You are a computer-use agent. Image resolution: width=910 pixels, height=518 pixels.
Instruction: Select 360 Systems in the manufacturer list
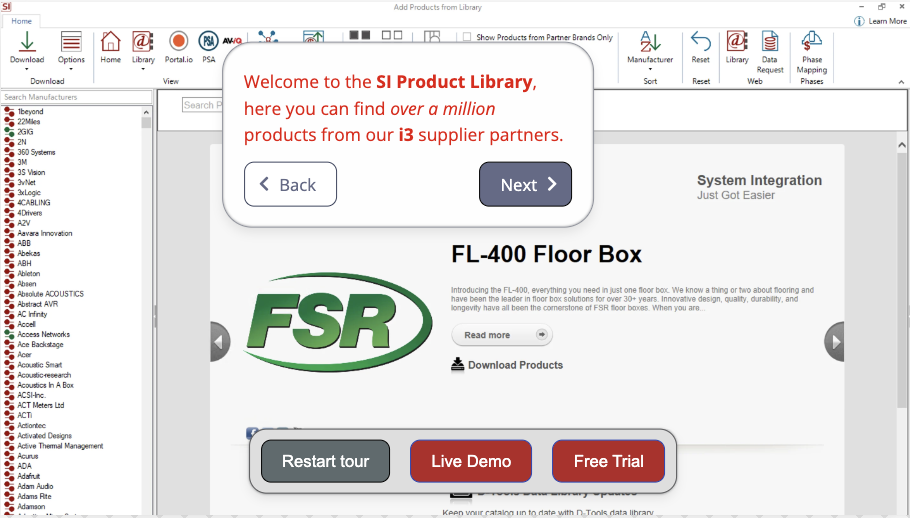pos(36,152)
